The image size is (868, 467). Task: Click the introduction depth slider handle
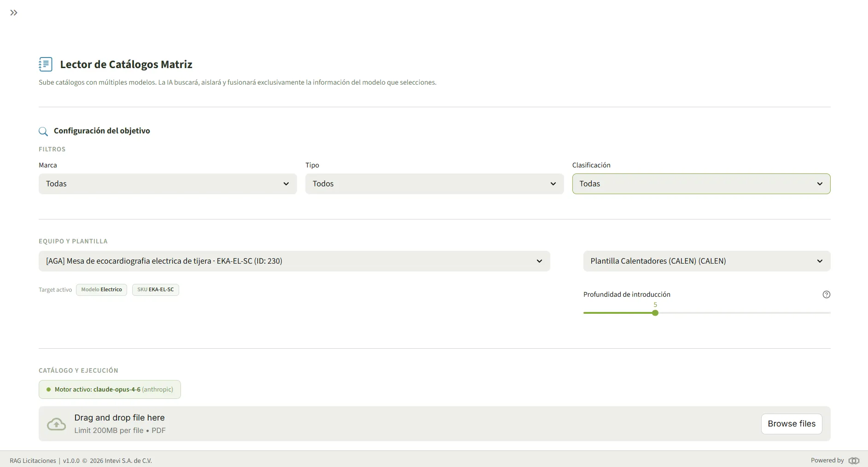pyautogui.click(x=655, y=313)
